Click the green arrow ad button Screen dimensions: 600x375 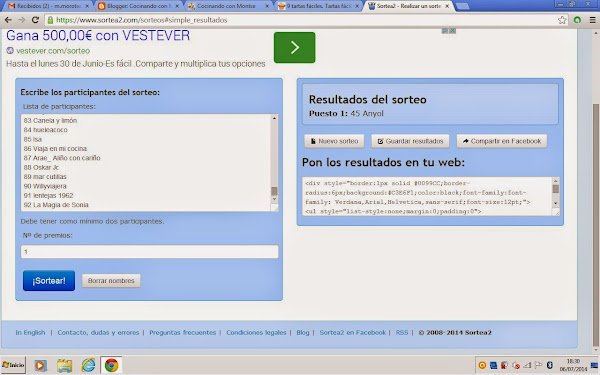tap(294, 47)
